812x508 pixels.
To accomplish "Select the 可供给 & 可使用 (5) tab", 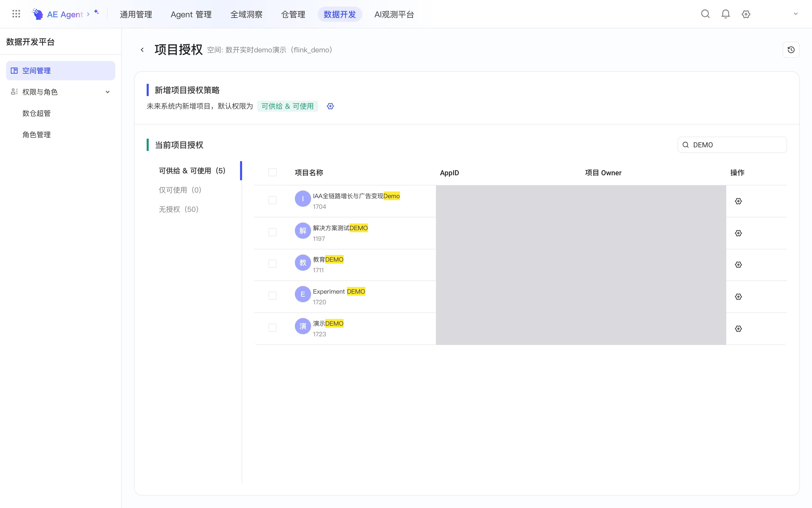I will [193, 171].
